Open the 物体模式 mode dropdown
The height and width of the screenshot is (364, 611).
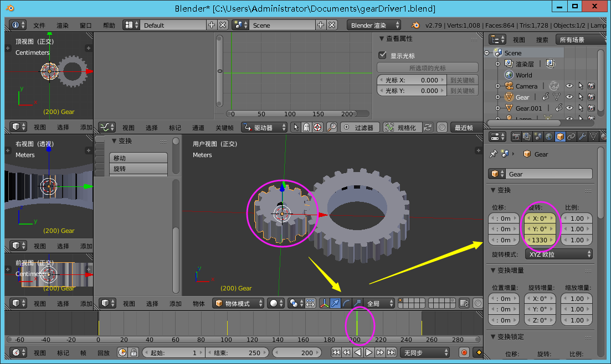coord(239,303)
